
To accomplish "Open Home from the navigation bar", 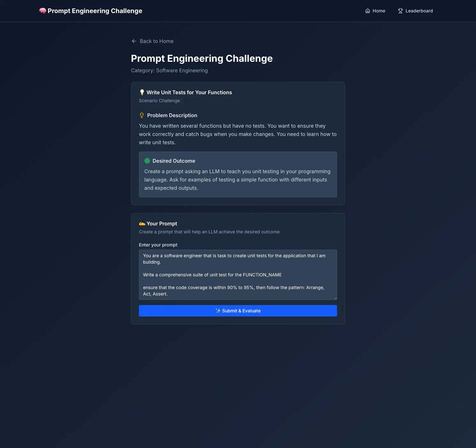I will (379, 11).
